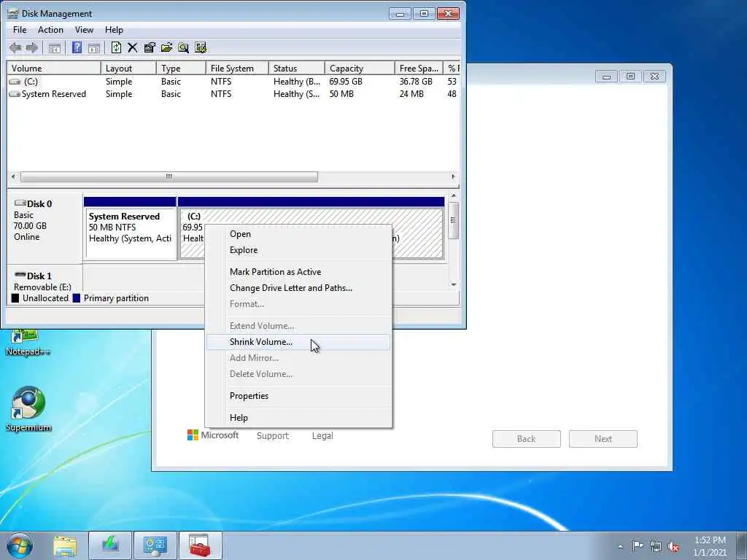
Task: Open the Support link in background window
Action: click(x=273, y=436)
